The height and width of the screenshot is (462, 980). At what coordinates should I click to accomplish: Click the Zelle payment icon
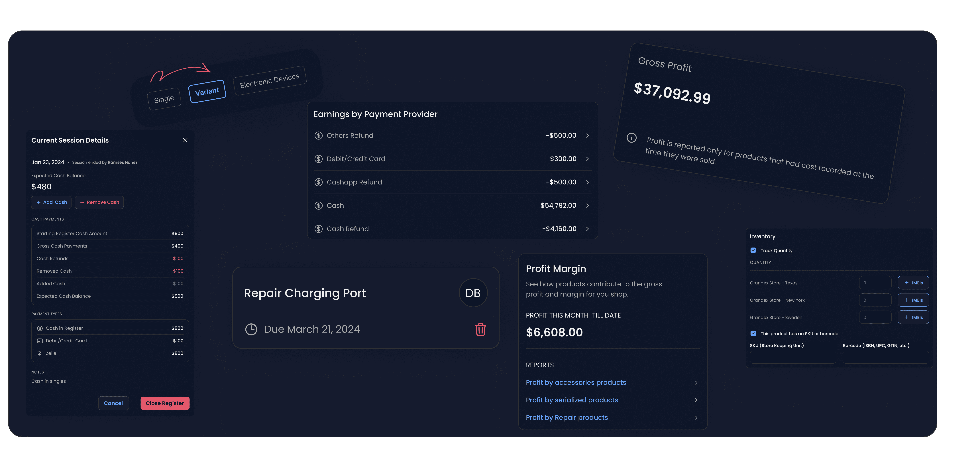click(40, 353)
